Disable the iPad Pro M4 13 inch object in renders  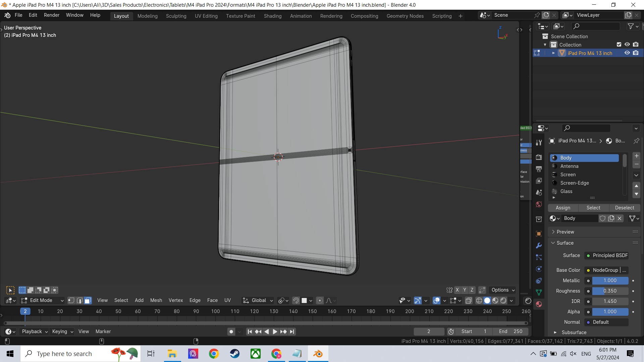(636, 53)
